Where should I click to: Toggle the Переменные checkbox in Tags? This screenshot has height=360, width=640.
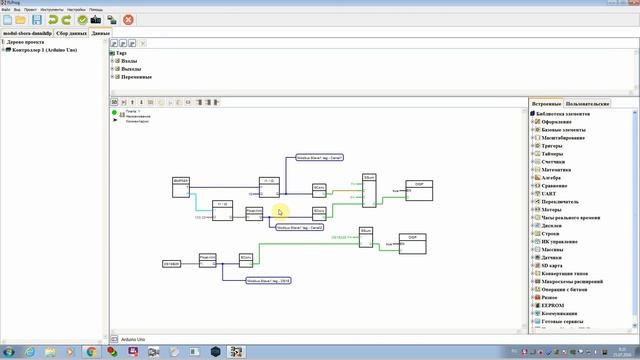coord(118,77)
